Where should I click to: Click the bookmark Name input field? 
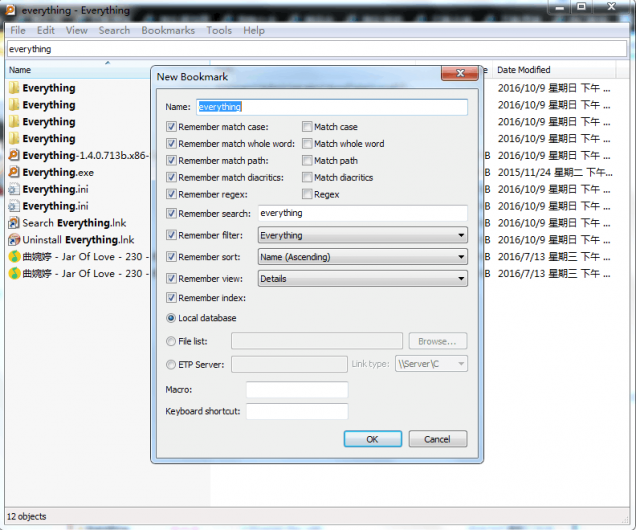(x=332, y=107)
